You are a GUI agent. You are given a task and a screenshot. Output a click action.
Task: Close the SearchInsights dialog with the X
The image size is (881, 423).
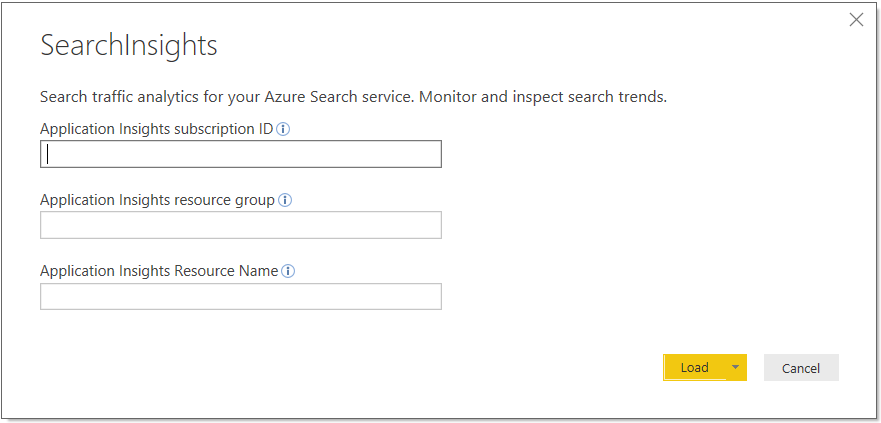tap(856, 20)
